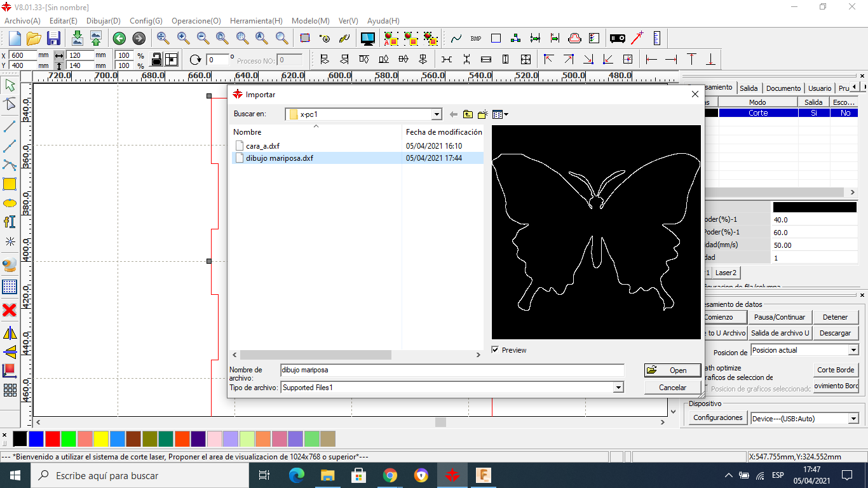This screenshot has height=488, width=868.
Task: Click the vertical mirror tool icon
Action: [10, 352]
